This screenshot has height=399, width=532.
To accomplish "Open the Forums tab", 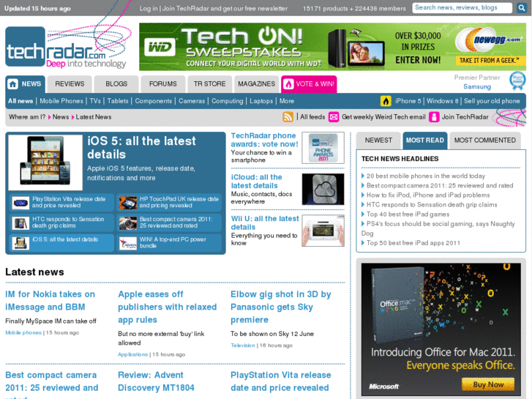I will [163, 84].
